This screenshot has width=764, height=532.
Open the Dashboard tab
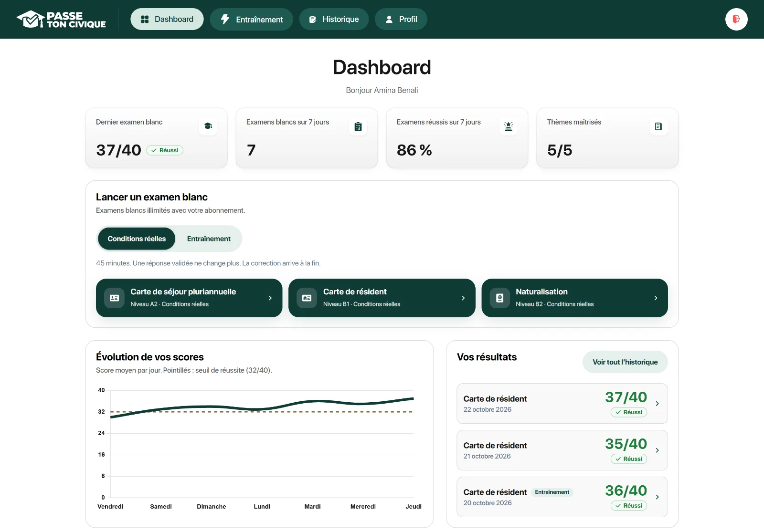[167, 19]
